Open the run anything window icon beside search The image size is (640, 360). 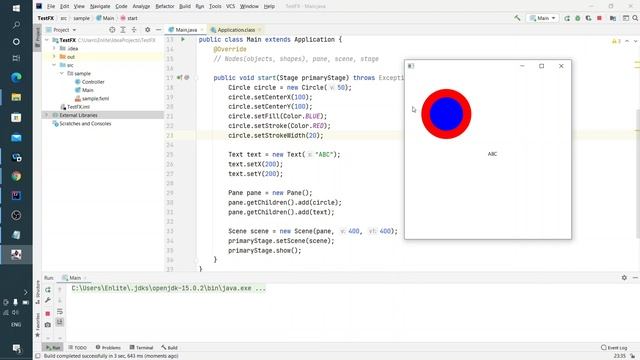(x=625, y=18)
